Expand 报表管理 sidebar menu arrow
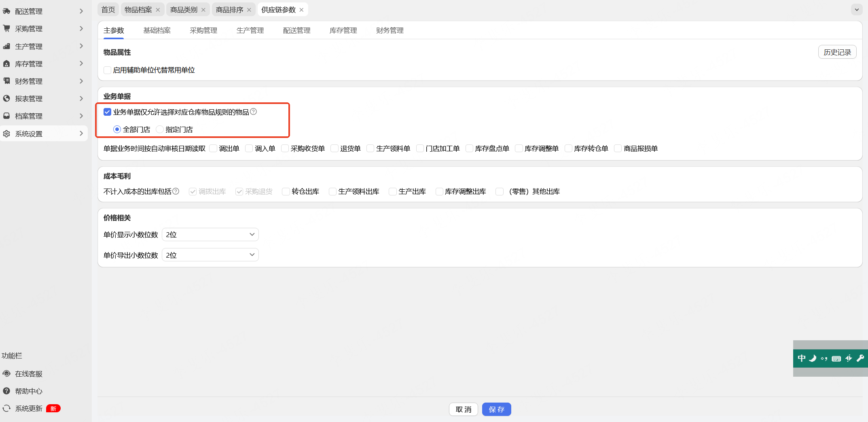 click(x=81, y=98)
